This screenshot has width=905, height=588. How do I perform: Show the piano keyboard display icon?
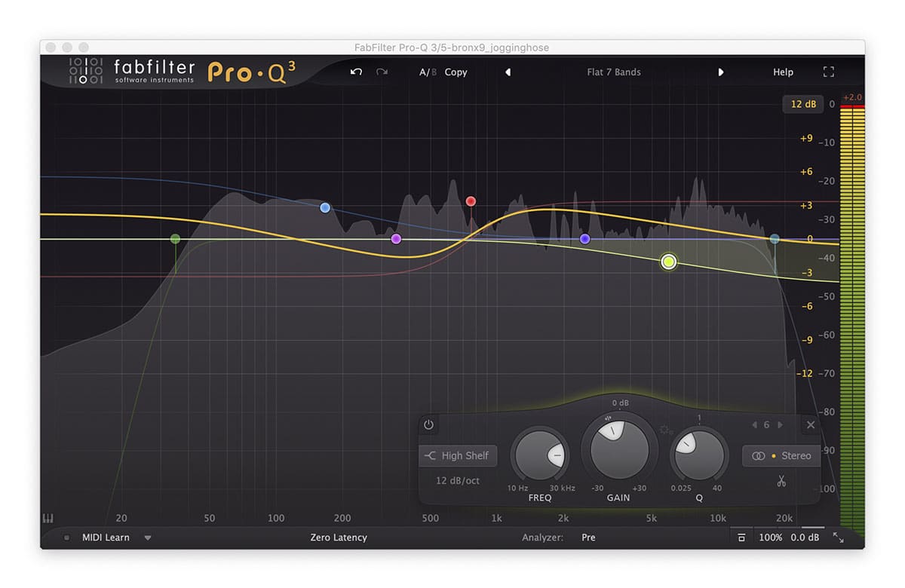(x=48, y=519)
